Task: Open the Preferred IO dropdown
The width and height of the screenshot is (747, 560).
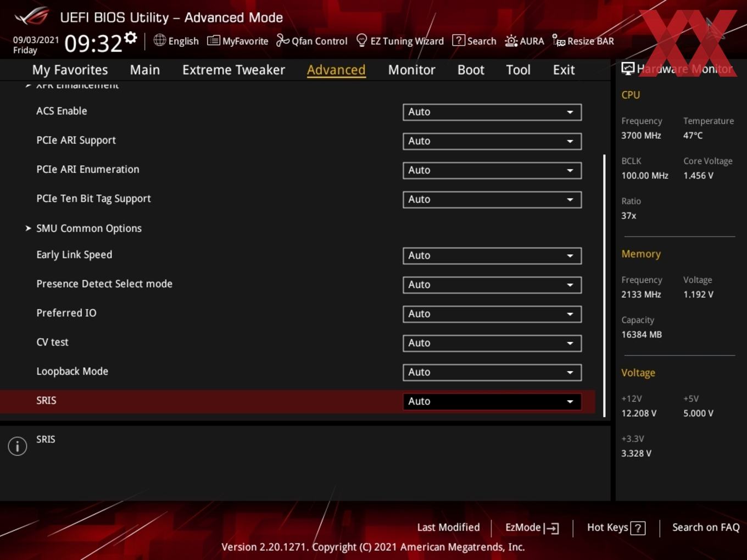Action: click(x=492, y=313)
